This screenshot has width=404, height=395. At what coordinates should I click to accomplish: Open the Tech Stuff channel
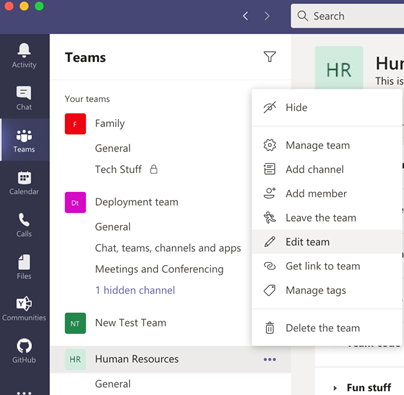tap(118, 169)
